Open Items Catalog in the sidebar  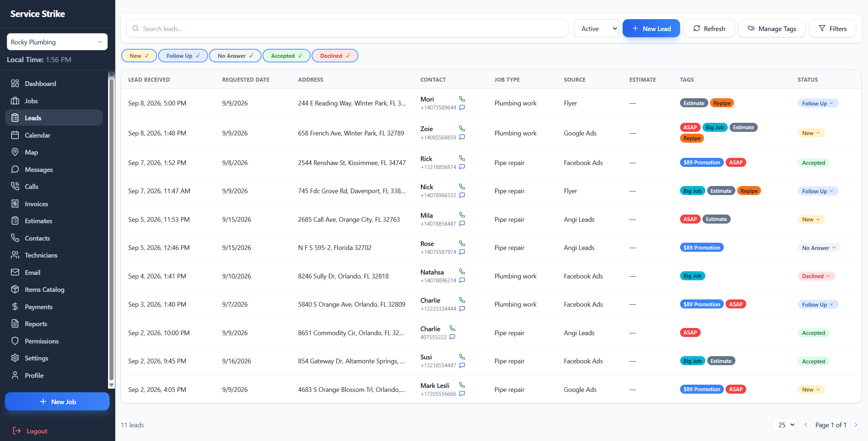click(x=54, y=289)
